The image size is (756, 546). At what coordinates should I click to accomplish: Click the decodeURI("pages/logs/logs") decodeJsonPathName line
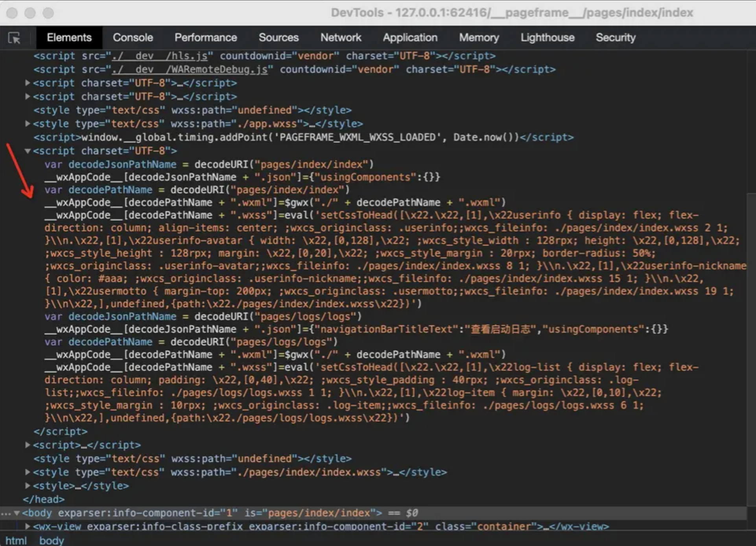tap(203, 317)
